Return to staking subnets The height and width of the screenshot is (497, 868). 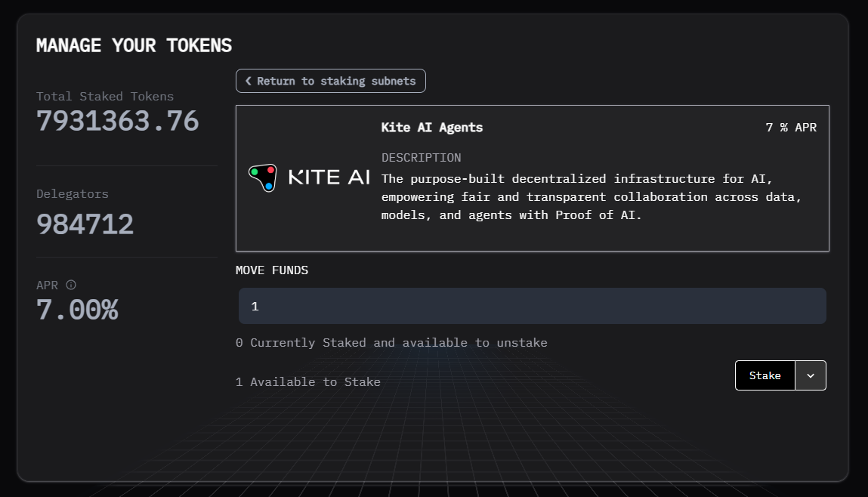331,81
